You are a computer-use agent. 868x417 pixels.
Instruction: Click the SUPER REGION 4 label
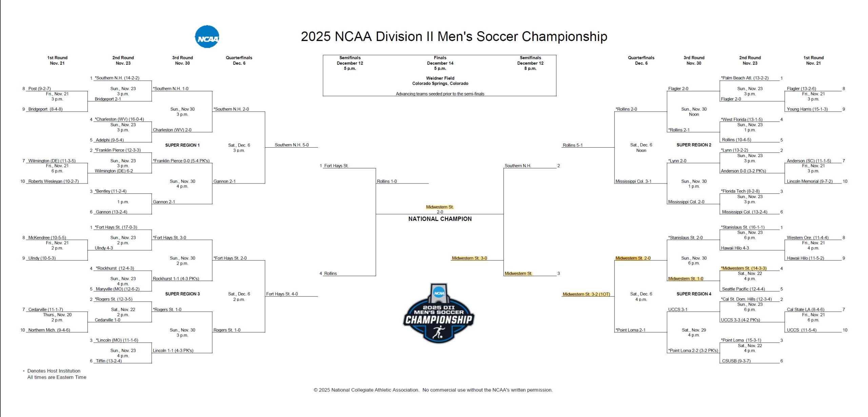point(694,294)
